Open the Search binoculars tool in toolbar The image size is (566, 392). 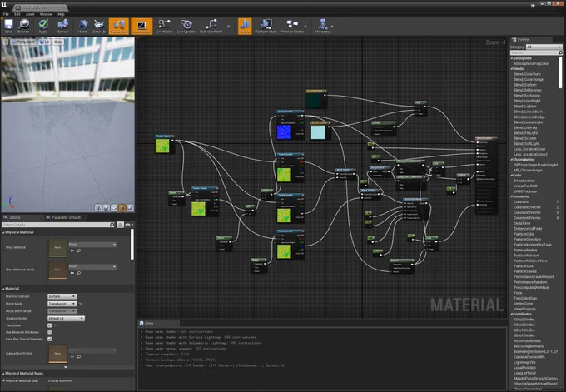62,26
